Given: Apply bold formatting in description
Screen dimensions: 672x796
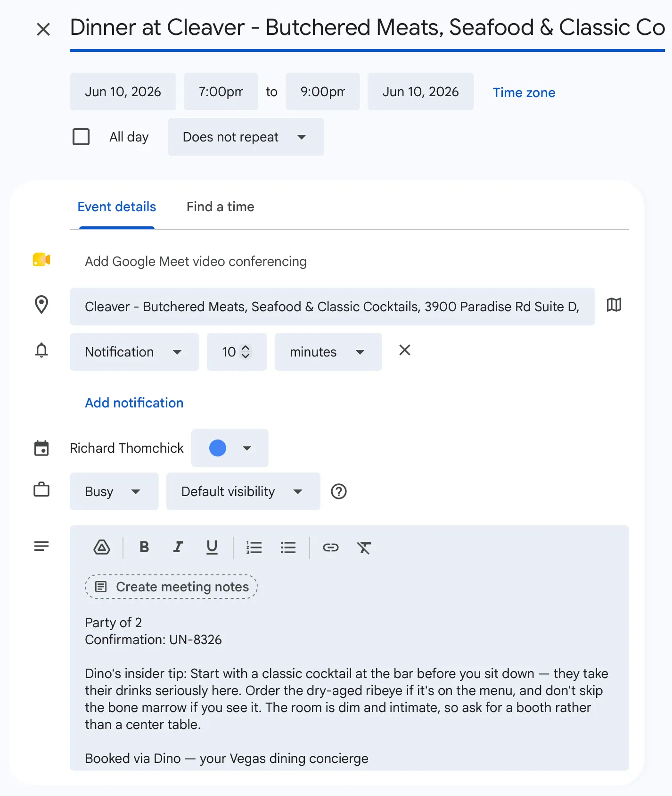Looking at the screenshot, I should [x=144, y=547].
